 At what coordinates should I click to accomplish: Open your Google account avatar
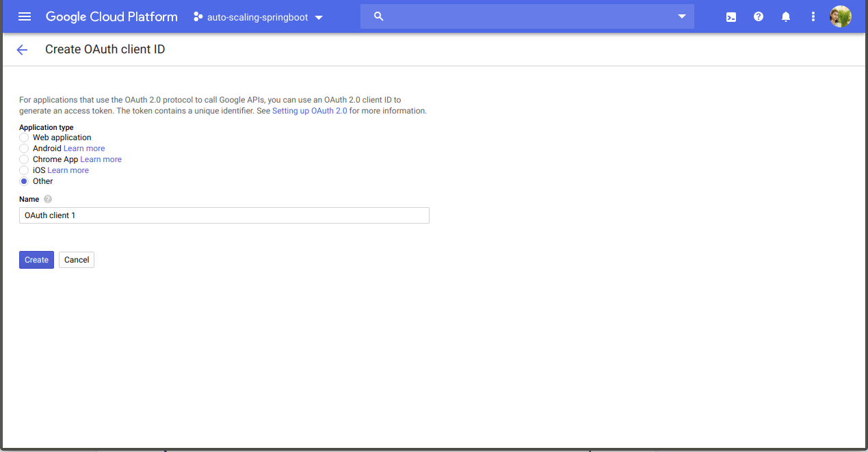[x=840, y=16]
